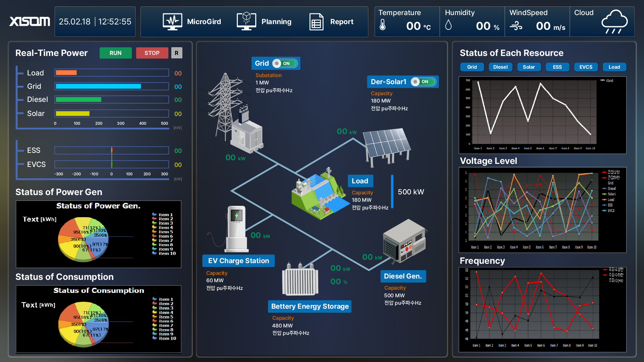
Task: Click the XISOM logo
Action: [x=29, y=21]
